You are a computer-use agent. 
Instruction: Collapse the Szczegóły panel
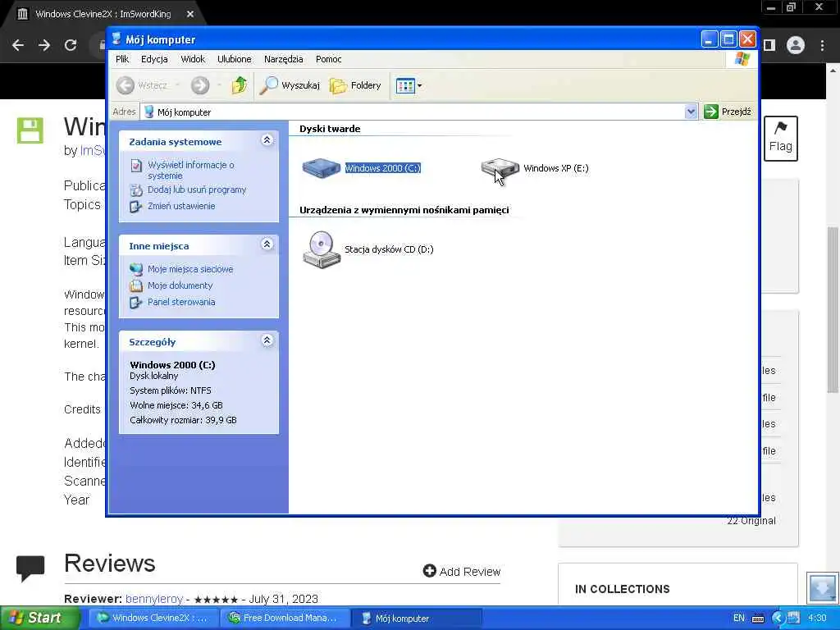tap(267, 340)
